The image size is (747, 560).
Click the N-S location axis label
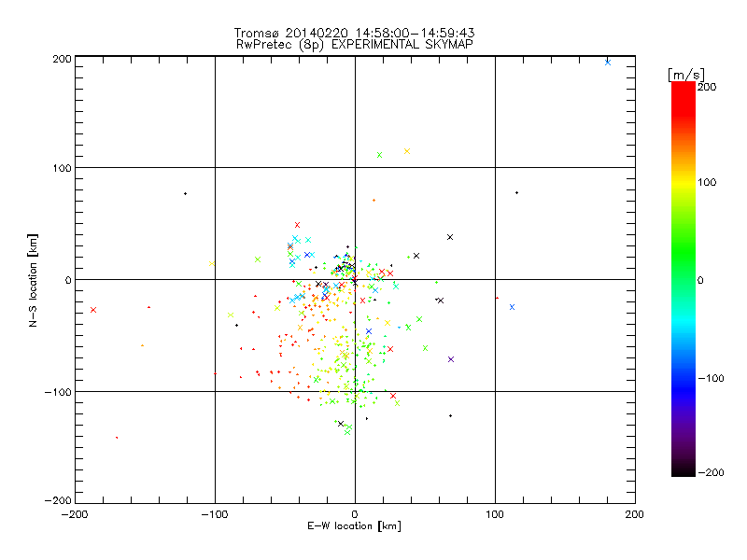33,280
